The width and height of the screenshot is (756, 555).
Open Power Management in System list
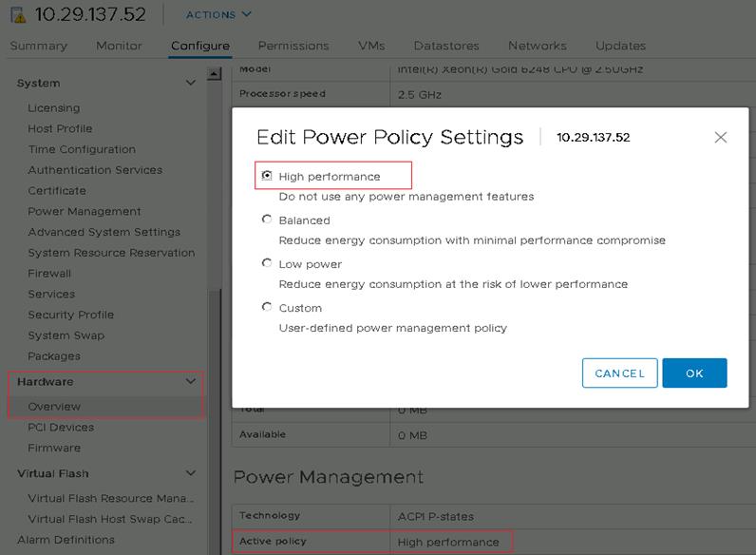[x=85, y=211]
